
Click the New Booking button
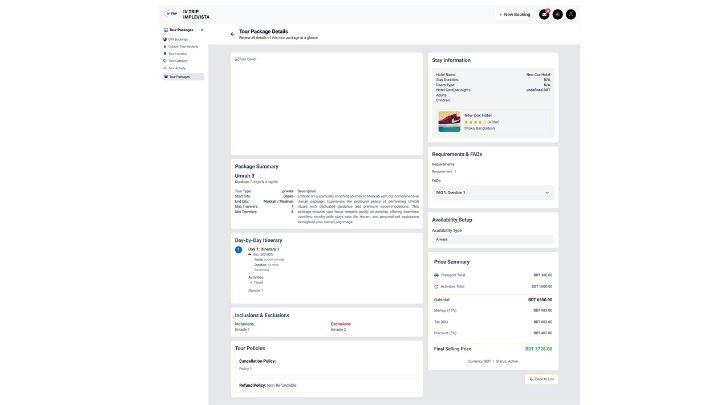(x=515, y=14)
